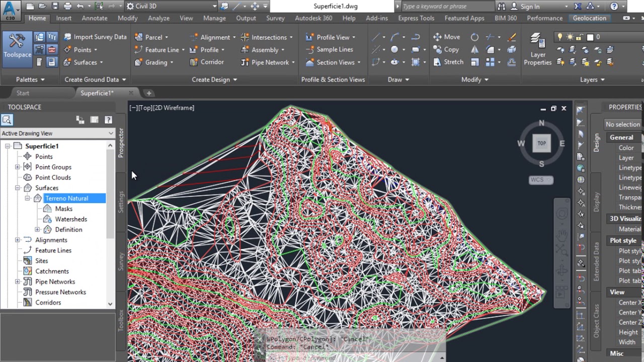
Task: Select Watersheds tree item
Action: coord(71,219)
